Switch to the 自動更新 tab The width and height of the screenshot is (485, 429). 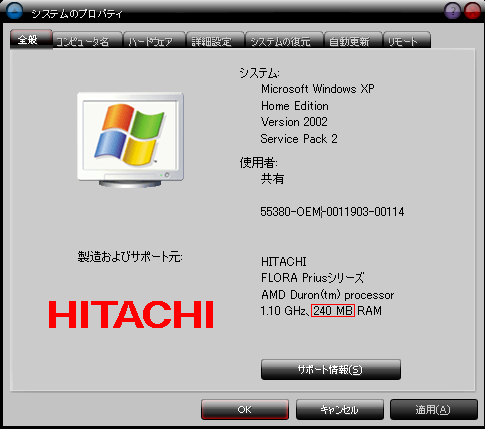tap(353, 41)
